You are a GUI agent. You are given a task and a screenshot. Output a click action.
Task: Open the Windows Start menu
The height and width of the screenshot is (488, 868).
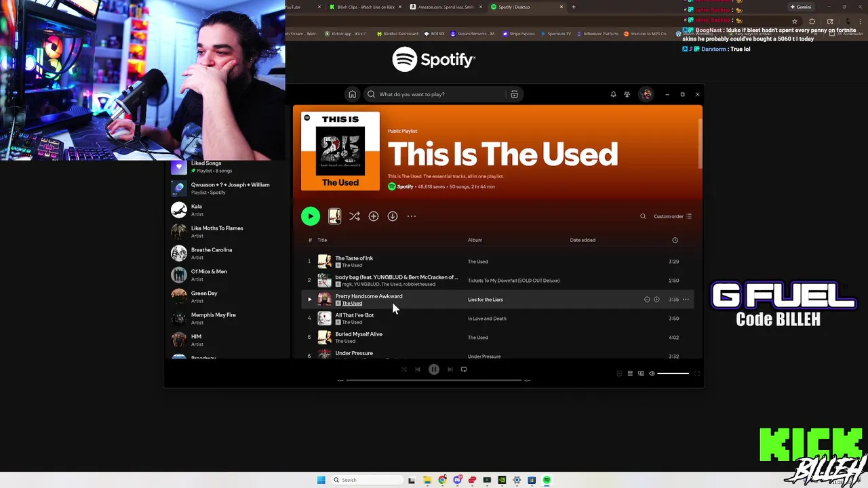tap(321, 480)
